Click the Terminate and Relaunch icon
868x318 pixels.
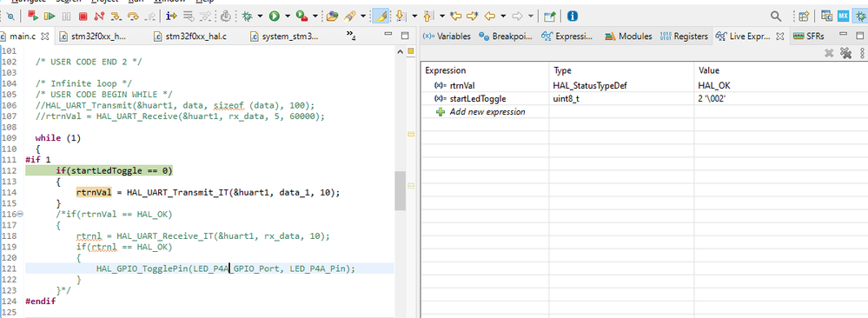pyautogui.click(x=33, y=16)
